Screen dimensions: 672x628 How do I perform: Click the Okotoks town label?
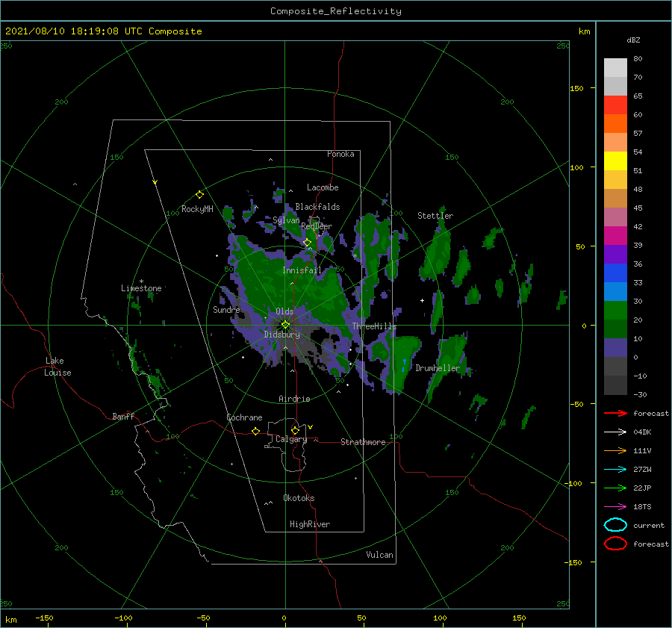pyautogui.click(x=299, y=497)
